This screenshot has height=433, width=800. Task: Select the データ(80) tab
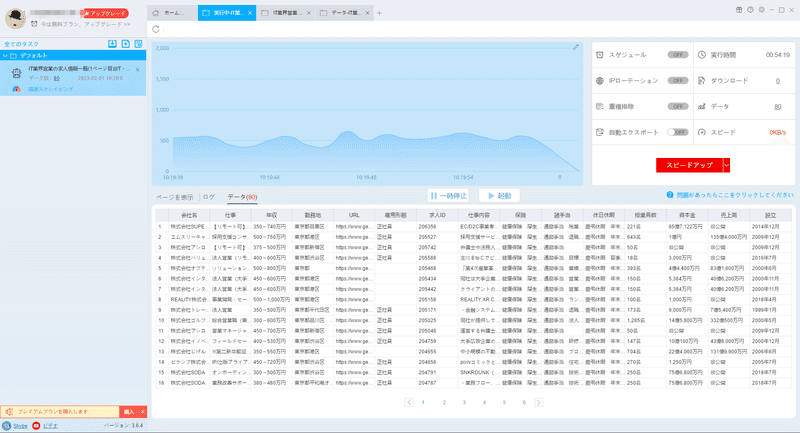click(242, 197)
